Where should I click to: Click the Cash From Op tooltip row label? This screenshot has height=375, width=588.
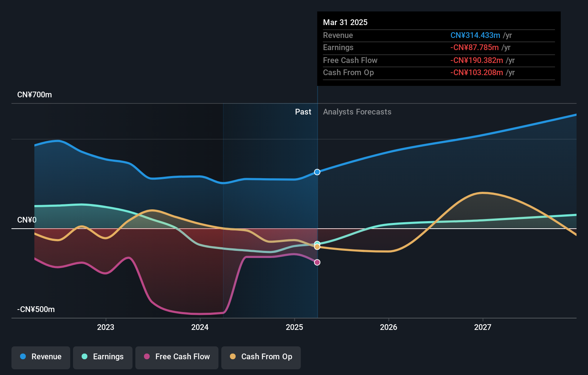(x=348, y=73)
